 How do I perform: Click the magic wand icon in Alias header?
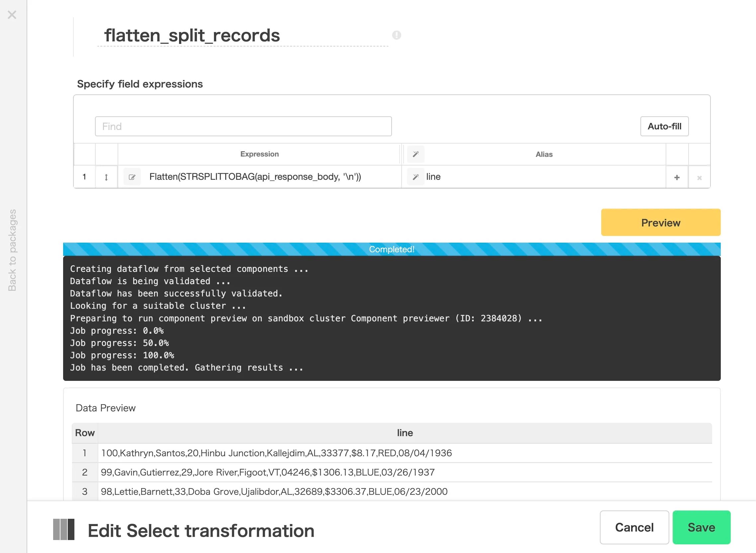coord(416,154)
